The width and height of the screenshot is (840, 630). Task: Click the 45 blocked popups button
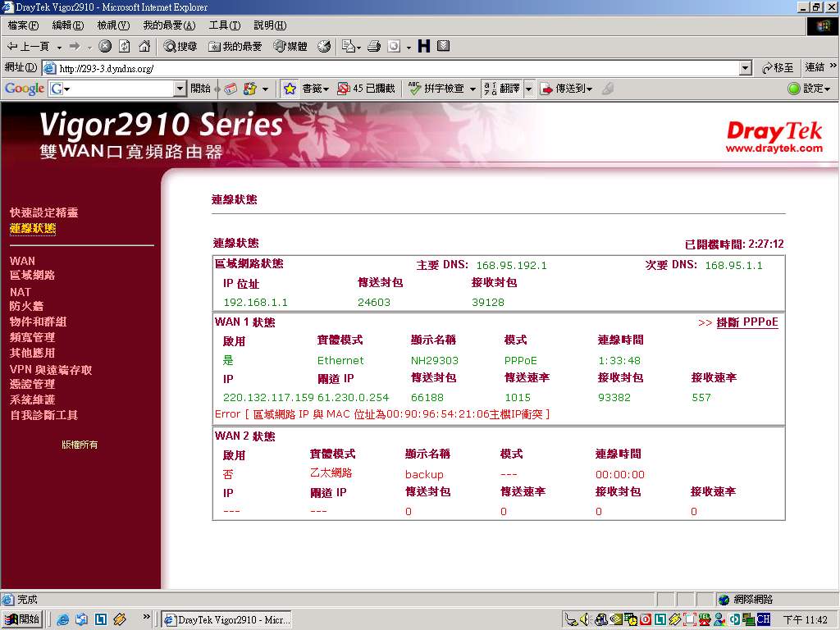click(x=367, y=89)
